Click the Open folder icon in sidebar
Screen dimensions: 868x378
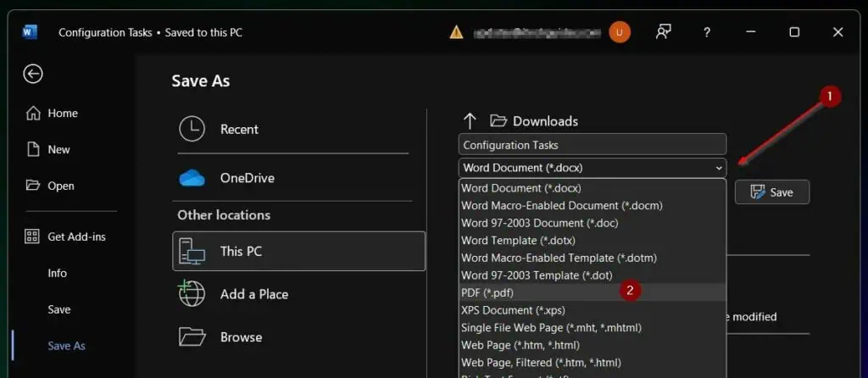click(x=33, y=186)
